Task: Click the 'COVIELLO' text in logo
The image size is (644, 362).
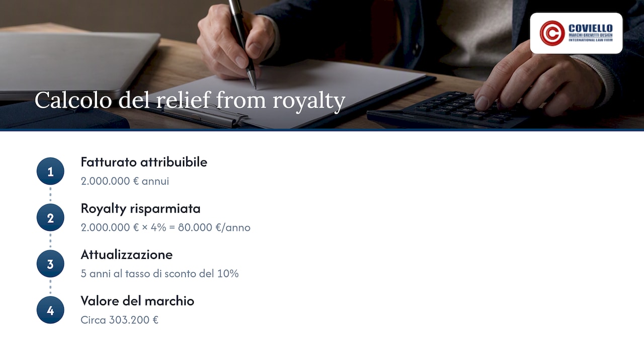Action: tap(591, 28)
